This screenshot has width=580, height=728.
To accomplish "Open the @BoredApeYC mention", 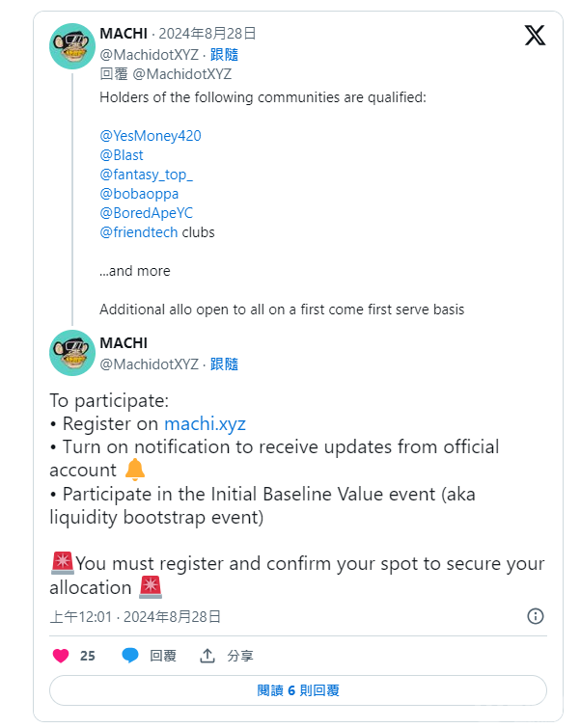I will pyautogui.click(x=146, y=213).
